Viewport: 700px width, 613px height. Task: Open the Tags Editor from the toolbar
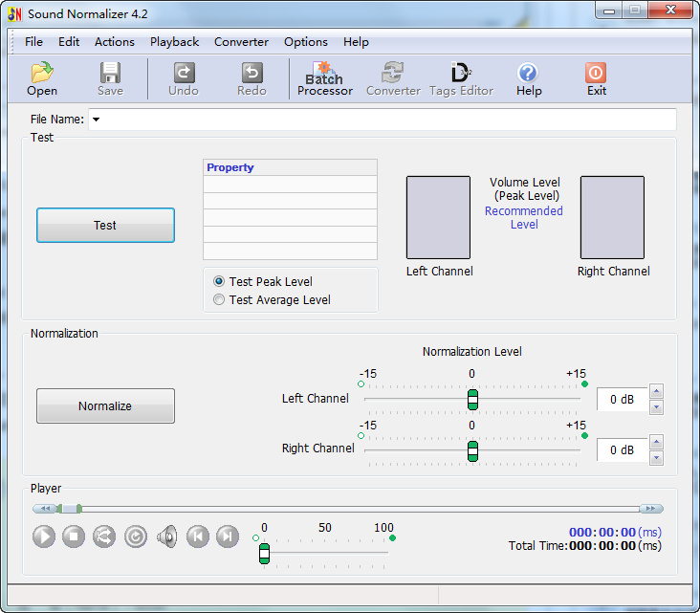461,79
